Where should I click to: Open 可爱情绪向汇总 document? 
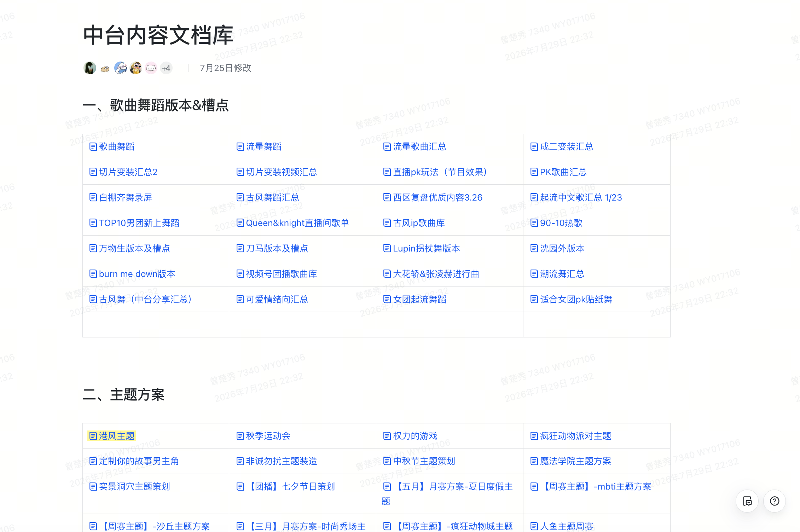pos(272,299)
